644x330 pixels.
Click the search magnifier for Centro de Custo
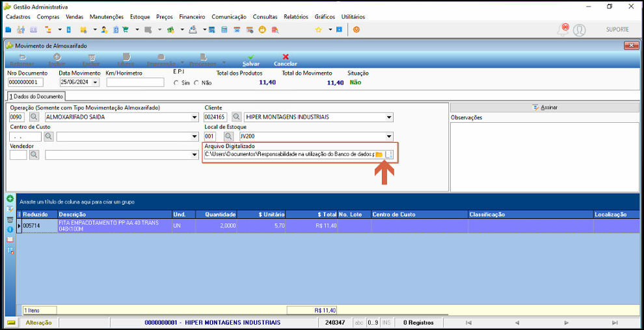pos(49,136)
